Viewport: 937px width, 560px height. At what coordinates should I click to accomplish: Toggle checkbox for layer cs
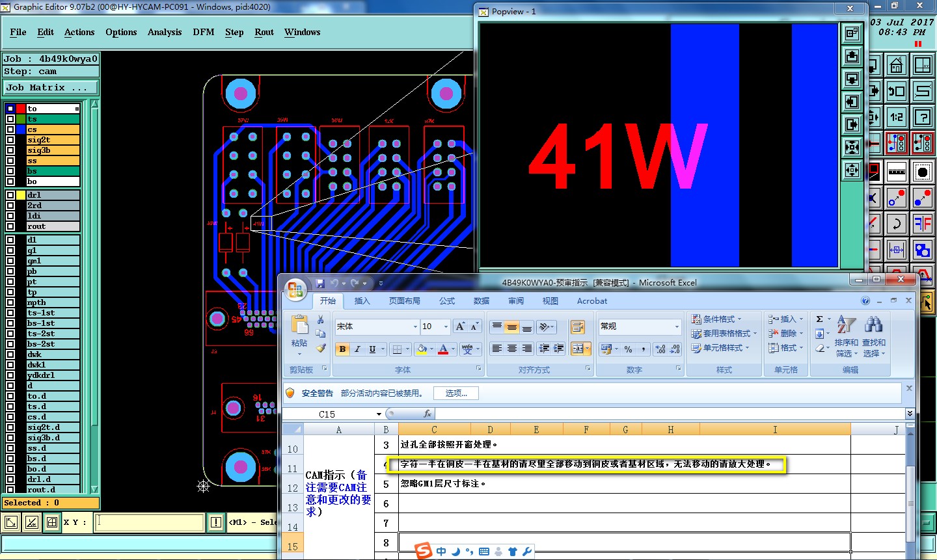10,129
